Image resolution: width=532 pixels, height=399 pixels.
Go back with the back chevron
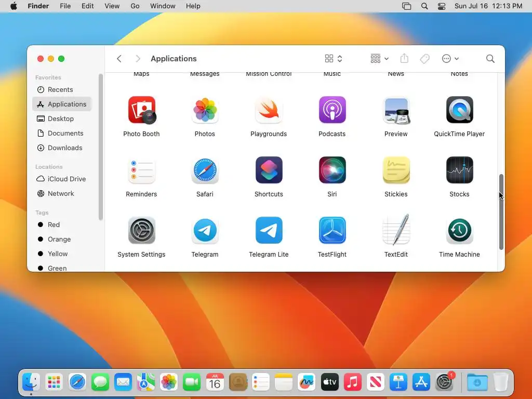click(x=119, y=59)
